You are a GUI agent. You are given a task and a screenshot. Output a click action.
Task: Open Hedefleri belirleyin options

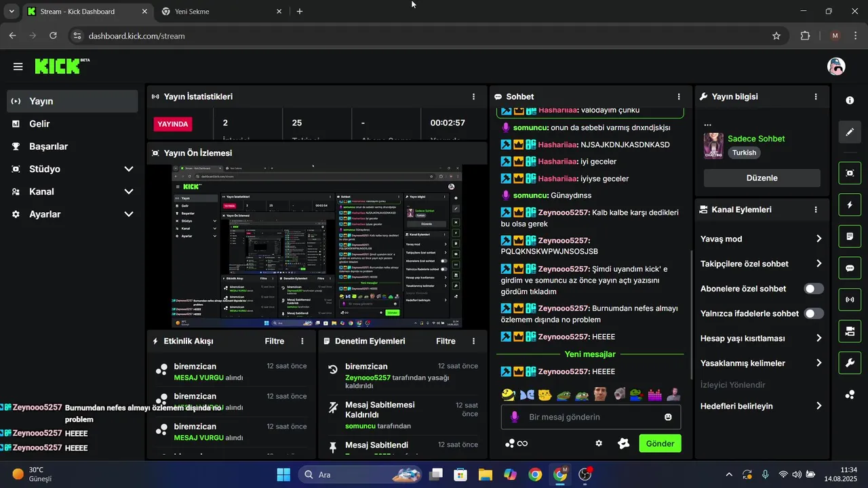(762, 406)
